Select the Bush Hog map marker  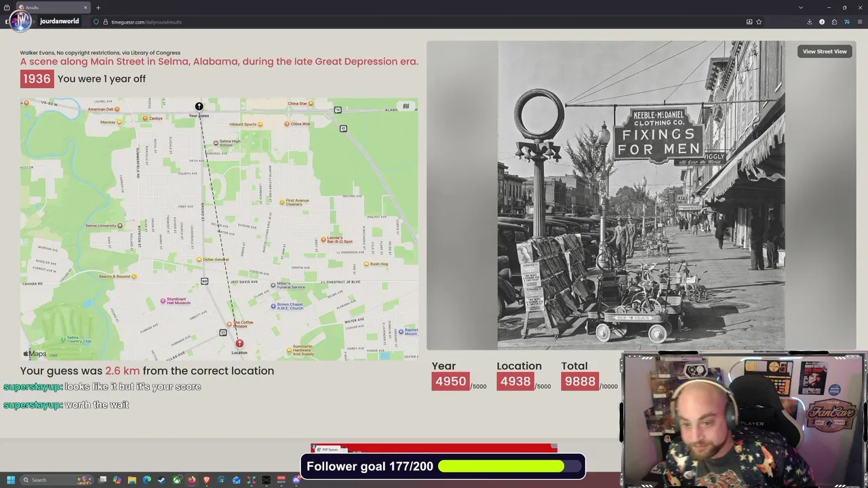pos(366,264)
